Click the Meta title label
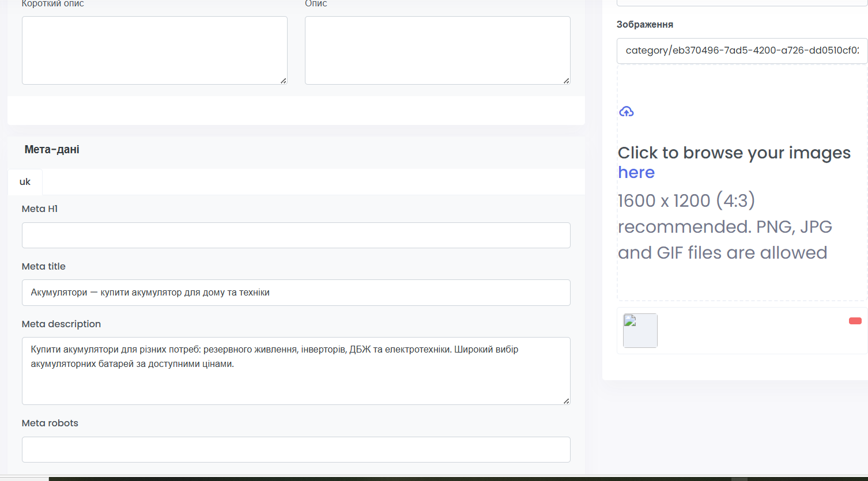This screenshot has height=481, width=868. 44,266
